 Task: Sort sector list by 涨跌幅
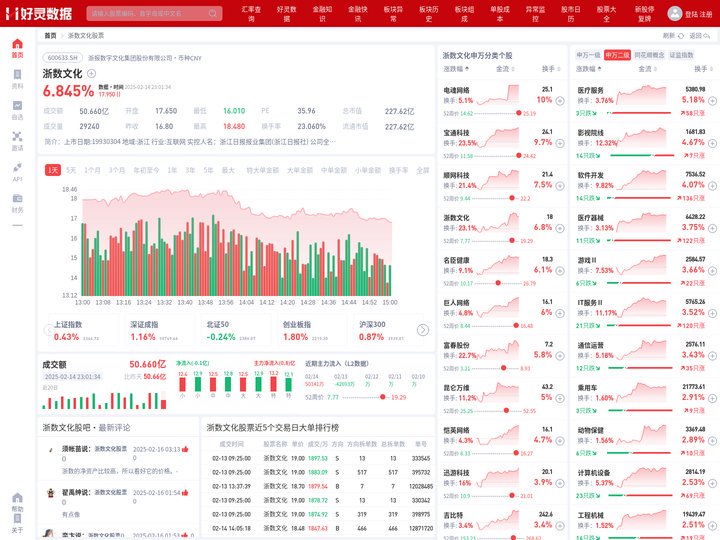(x=589, y=69)
